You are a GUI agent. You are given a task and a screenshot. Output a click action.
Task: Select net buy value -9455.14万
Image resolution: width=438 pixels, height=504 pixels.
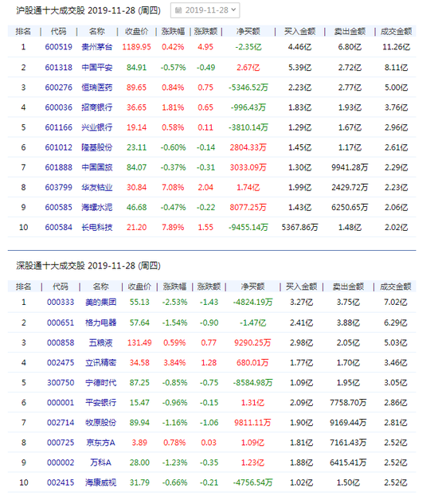coord(248,227)
